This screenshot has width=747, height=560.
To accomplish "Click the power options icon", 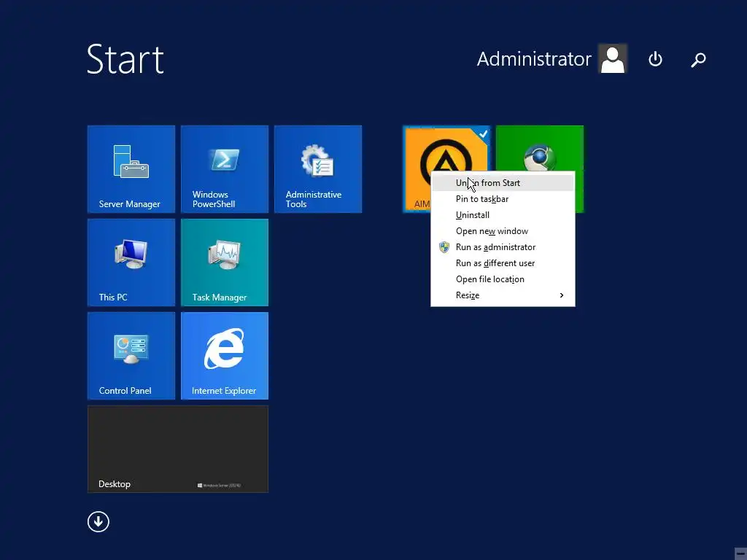I will coord(655,59).
